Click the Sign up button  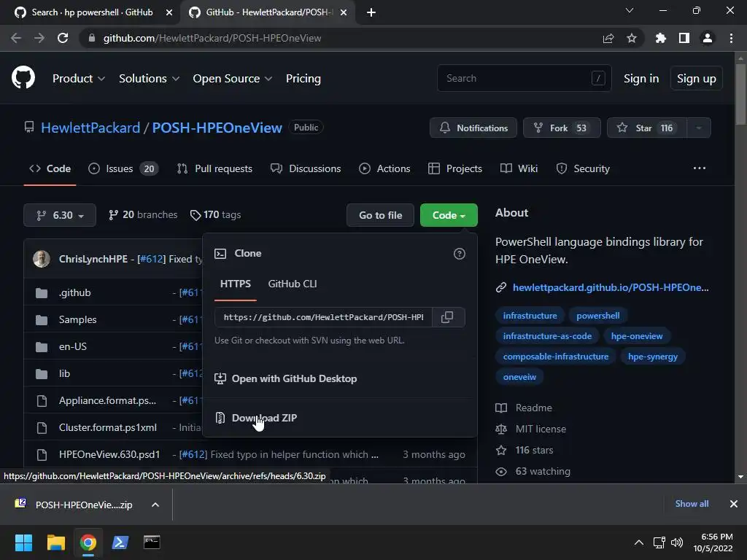[697, 79]
